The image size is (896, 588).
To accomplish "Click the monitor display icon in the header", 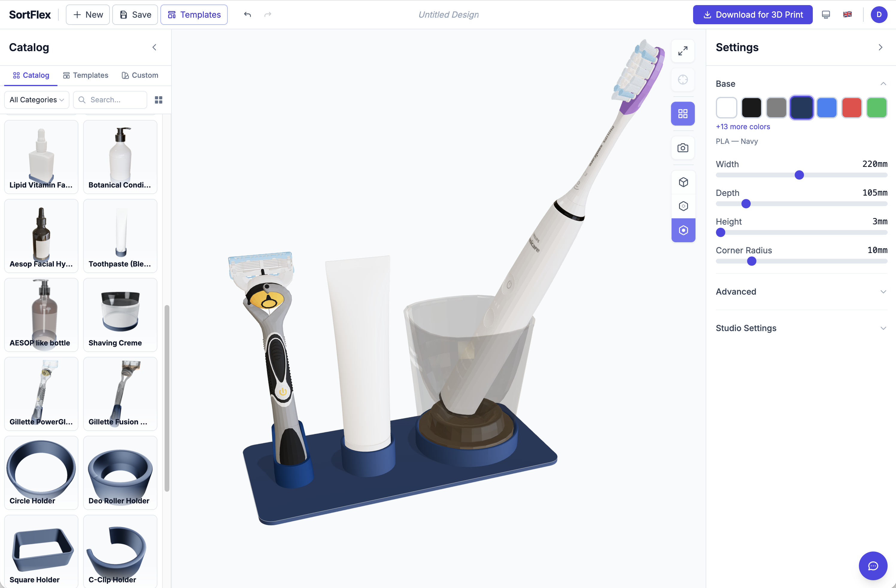I will pos(826,14).
